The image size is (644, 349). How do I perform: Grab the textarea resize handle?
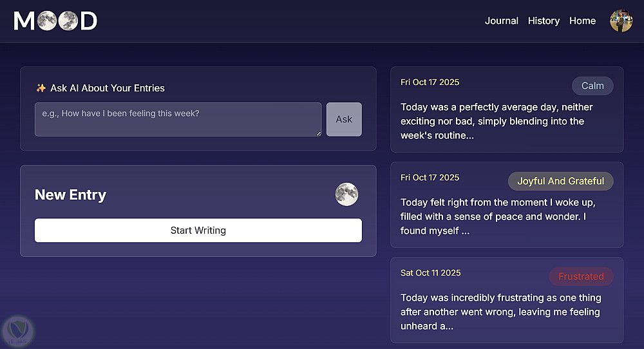point(318,133)
